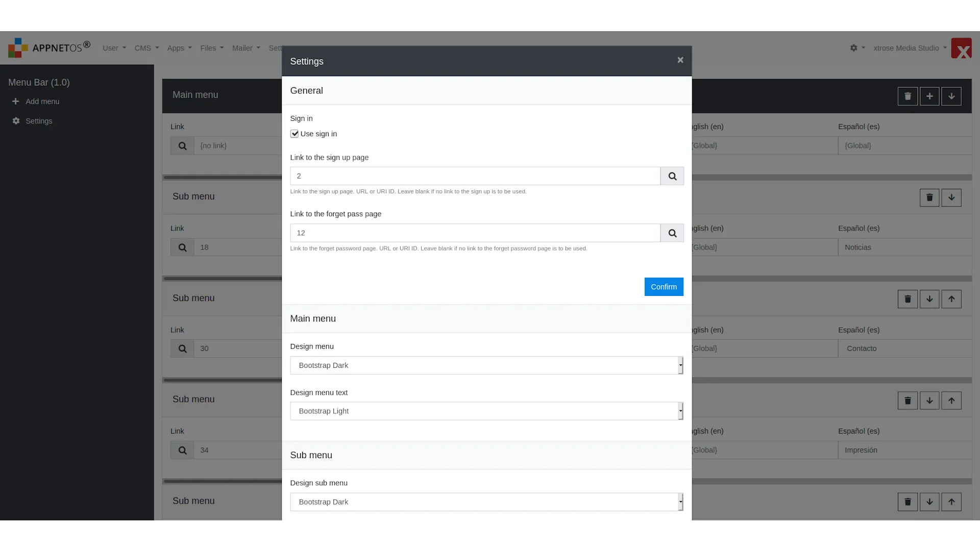Click the delete icon for first Sub menu
The height and width of the screenshot is (551, 980).
[x=929, y=197]
